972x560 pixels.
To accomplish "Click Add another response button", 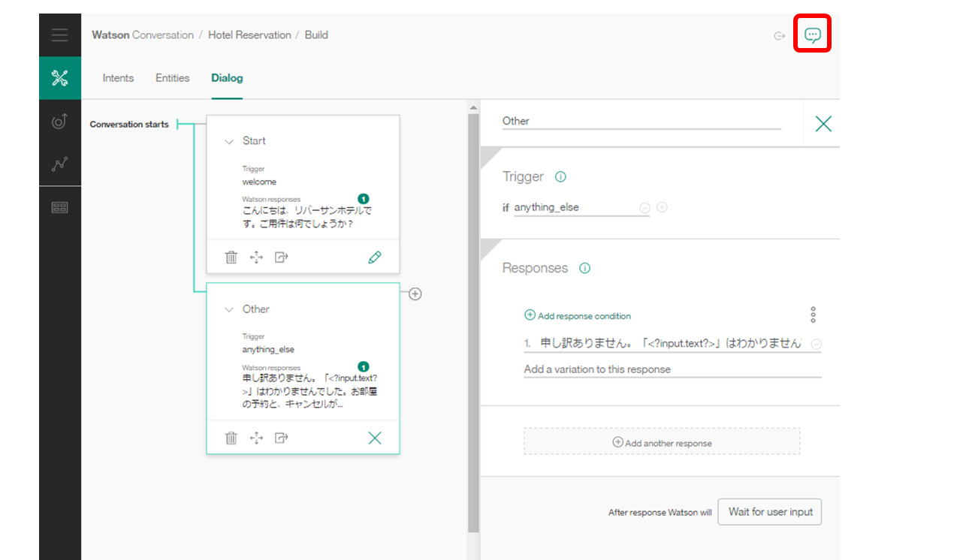I will tap(662, 441).
